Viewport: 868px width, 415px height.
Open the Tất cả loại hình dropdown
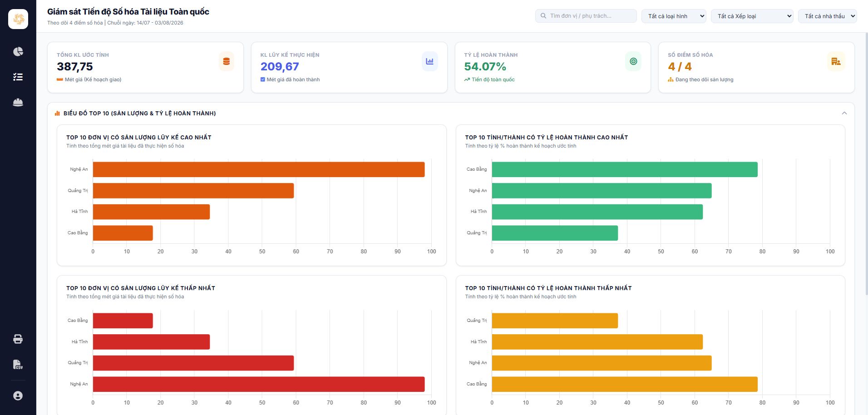(x=674, y=16)
